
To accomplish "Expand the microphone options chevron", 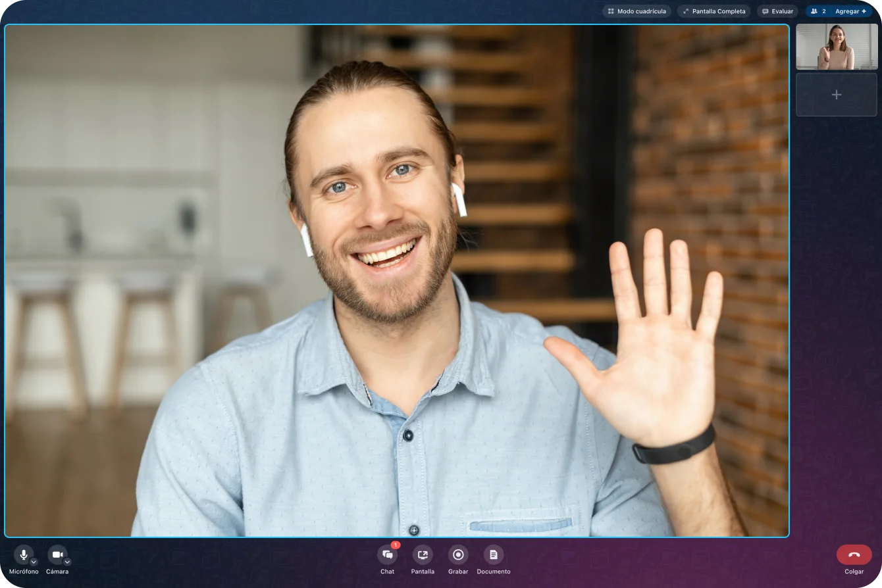I will click(34, 562).
